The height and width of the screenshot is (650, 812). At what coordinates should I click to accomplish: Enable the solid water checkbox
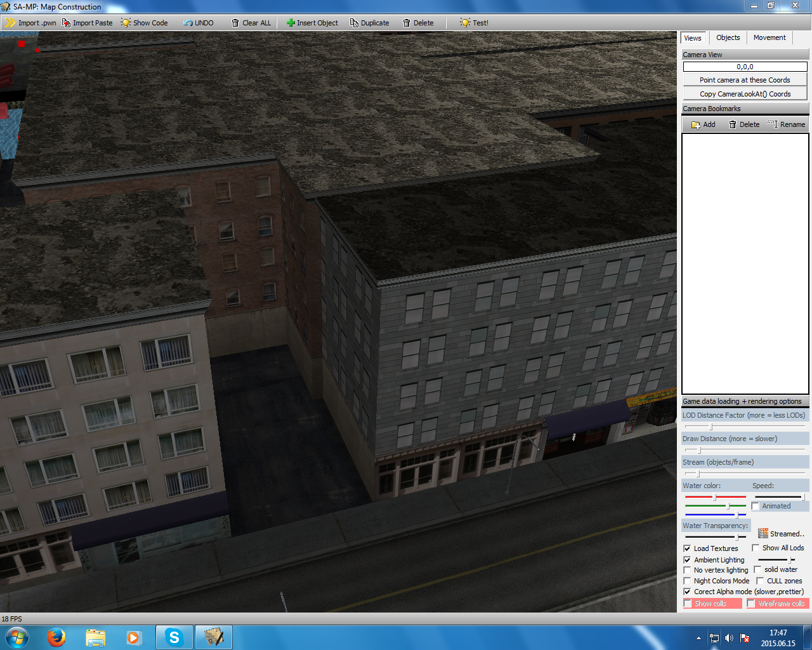coord(757,569)
